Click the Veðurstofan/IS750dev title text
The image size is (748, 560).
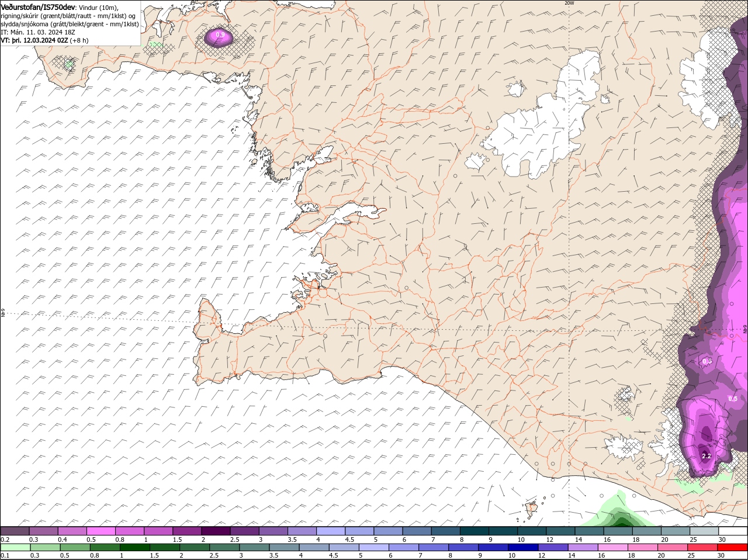[x=38, y=6]
